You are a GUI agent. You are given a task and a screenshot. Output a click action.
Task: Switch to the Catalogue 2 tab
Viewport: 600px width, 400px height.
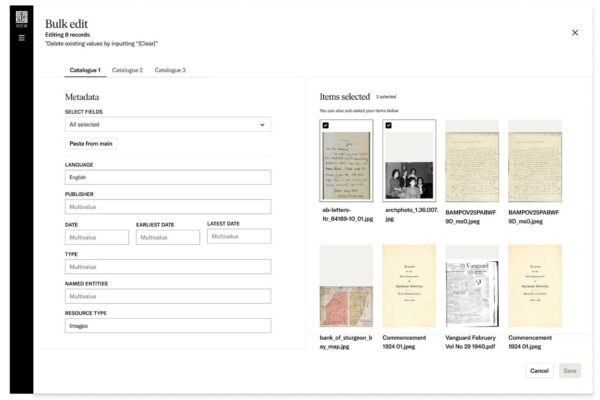click(x=127, y=70)
